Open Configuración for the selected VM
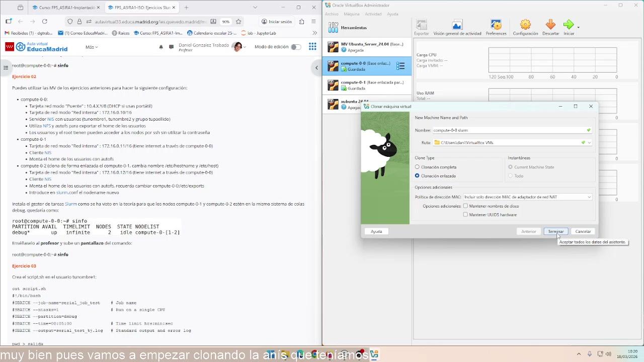 pyautogui.click(x=525, y=28)
